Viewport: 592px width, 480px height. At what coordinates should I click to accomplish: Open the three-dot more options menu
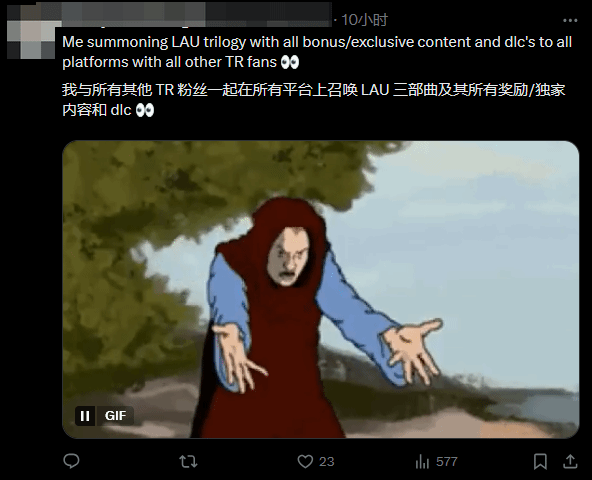pyautogui.click(x=570, y=20)
